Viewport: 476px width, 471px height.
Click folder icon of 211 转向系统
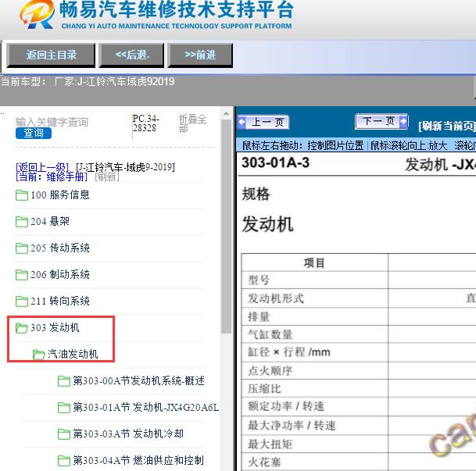coord(22,302)
